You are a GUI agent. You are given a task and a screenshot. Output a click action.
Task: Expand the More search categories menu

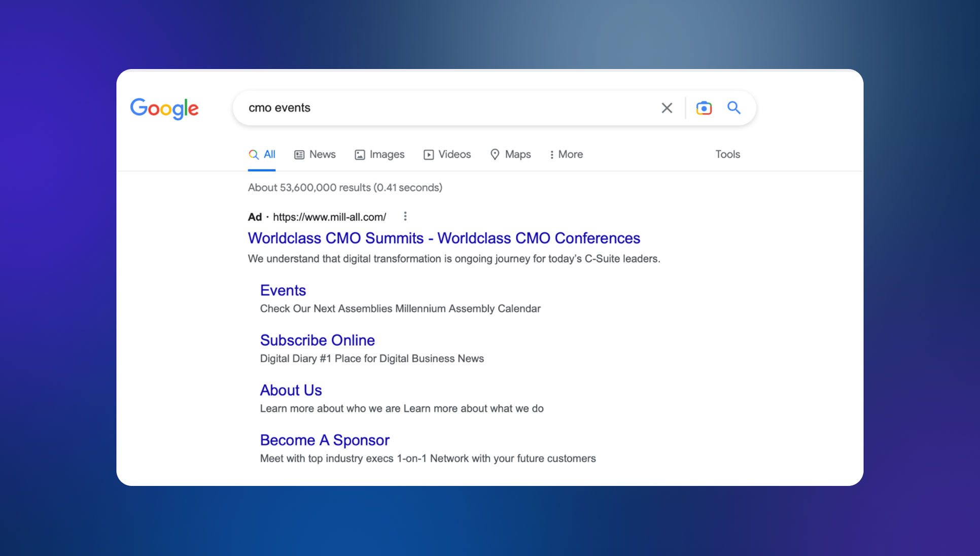(x=566, y=154)
